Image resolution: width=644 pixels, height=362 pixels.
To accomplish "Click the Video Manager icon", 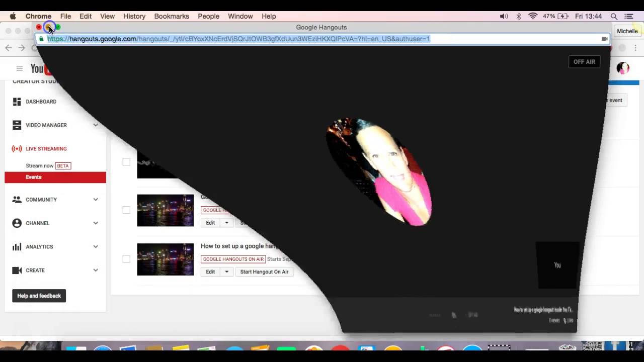I will [17, 125].
